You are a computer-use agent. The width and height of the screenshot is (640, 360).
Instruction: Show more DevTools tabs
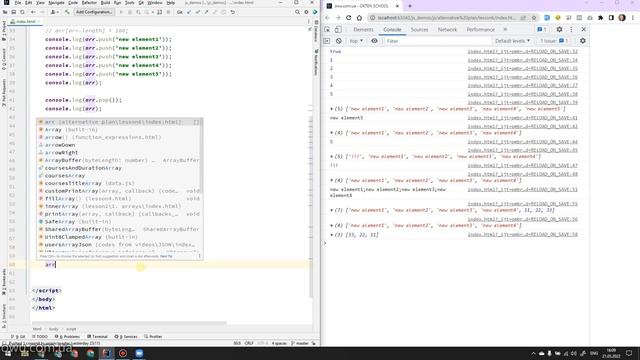pos(505,29)
